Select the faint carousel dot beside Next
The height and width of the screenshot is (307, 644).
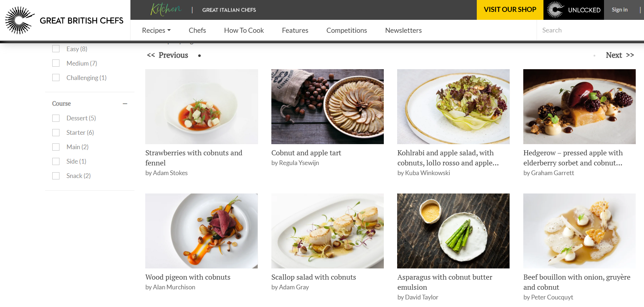[x=594, y=55]
